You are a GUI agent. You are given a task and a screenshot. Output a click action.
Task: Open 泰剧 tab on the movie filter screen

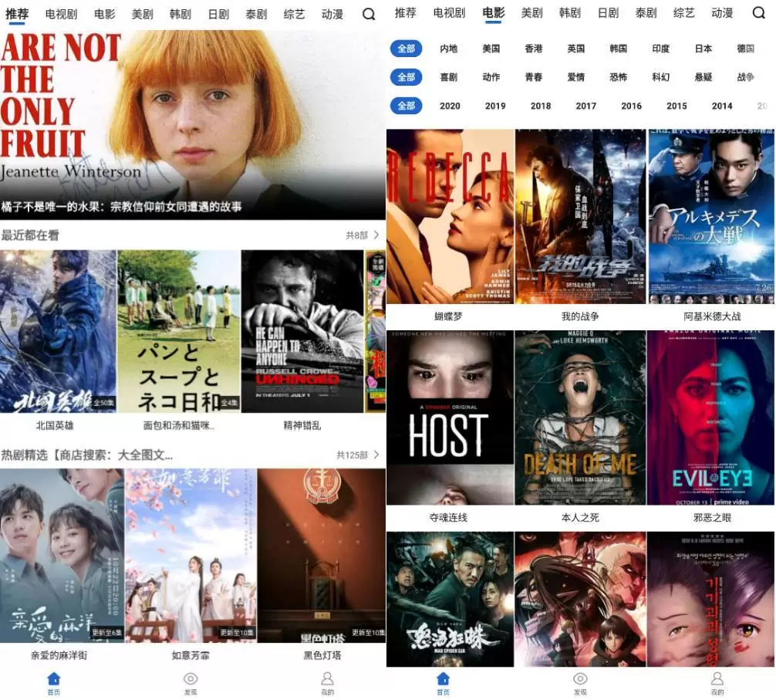[646, 13]
